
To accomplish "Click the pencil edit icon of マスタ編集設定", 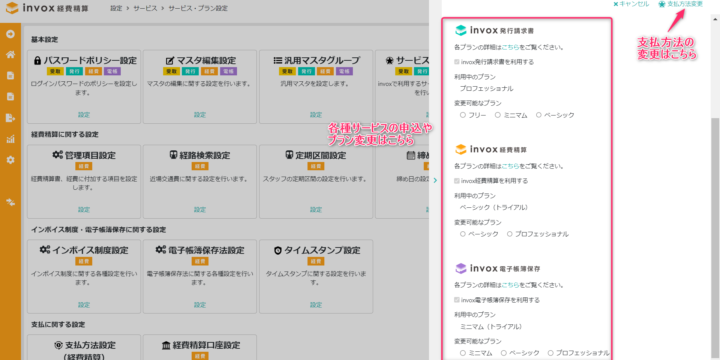I will pos(169,60).
